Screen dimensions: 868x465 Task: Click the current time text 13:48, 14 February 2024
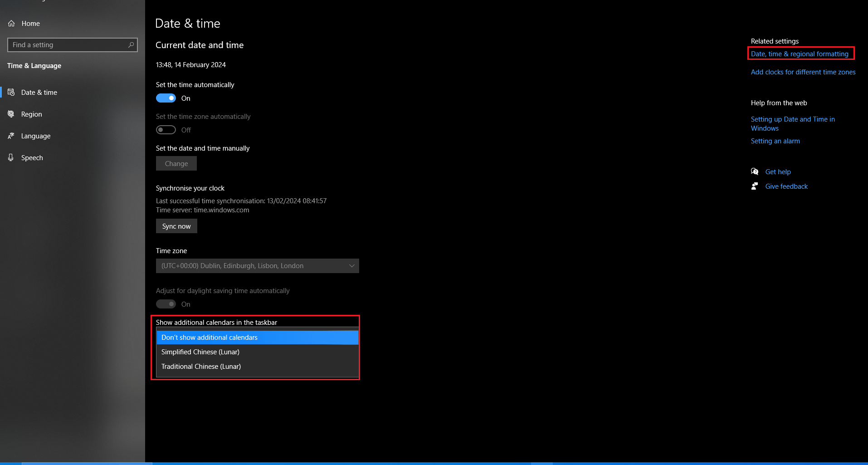191,64
